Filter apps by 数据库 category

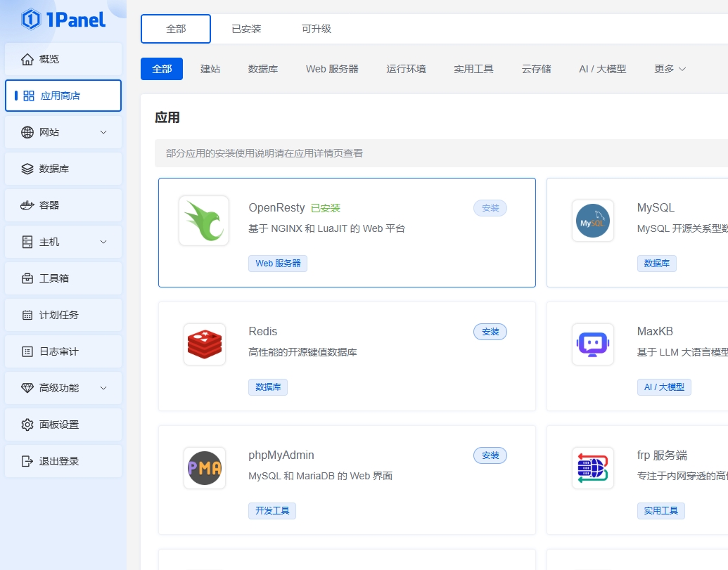pos(263,69)
